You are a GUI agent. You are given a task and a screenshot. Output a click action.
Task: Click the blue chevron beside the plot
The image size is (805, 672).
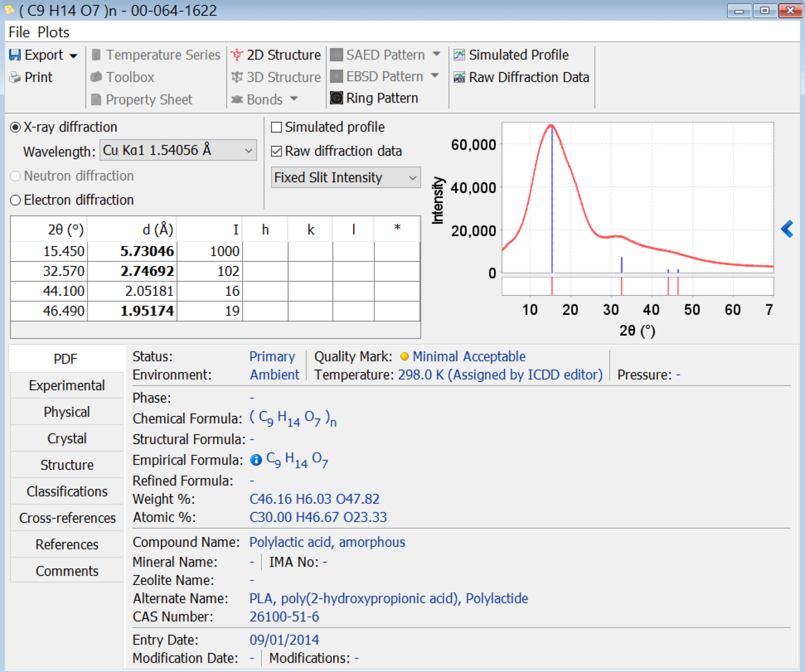(x=787, y=229)
